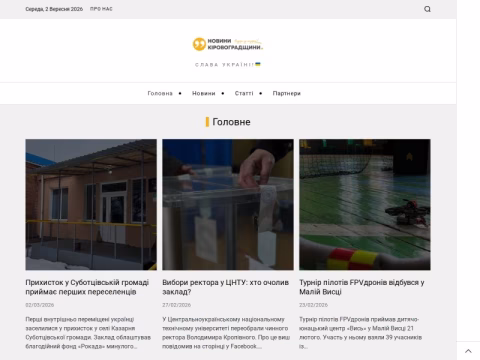Go to the Головна menu item
Screen dimensions: 480x360
[x=160, y=93]
